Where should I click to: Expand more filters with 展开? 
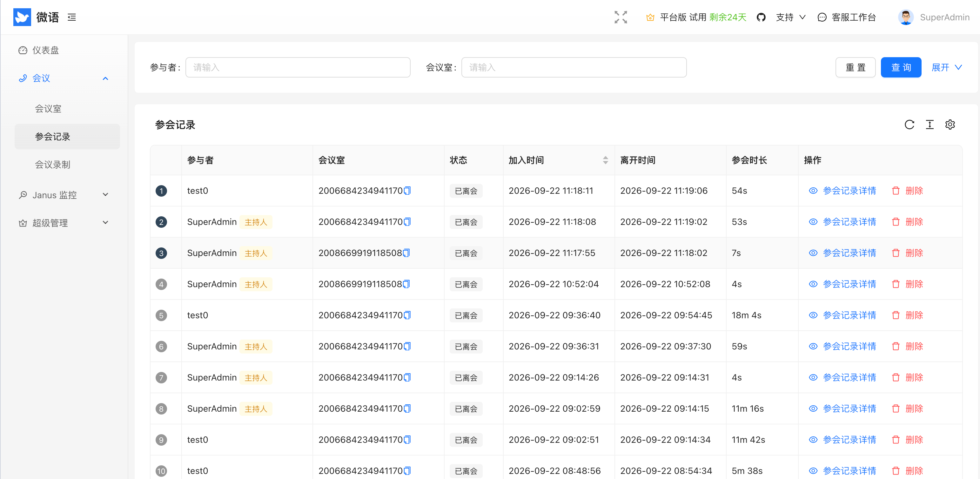tap(947, 67)
